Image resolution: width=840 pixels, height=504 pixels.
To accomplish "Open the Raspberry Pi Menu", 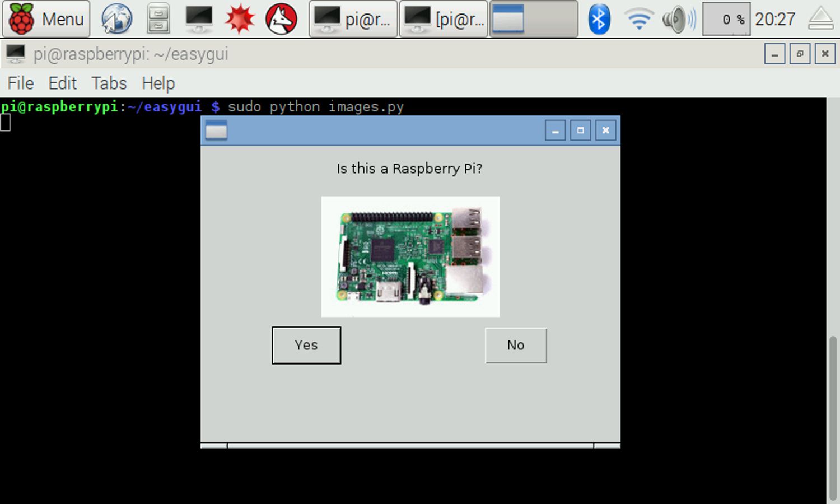I will [46, 19].
